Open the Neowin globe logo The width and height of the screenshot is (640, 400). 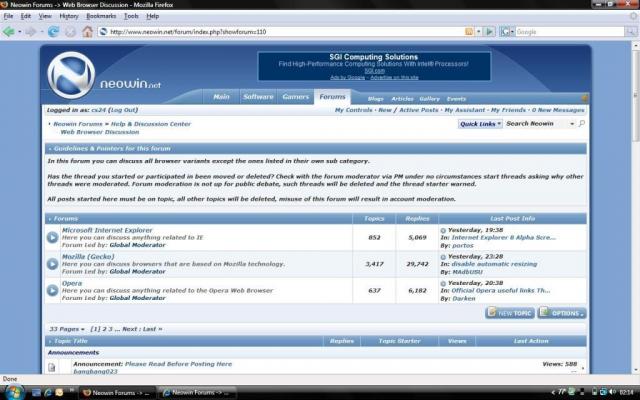coord(71,75)
